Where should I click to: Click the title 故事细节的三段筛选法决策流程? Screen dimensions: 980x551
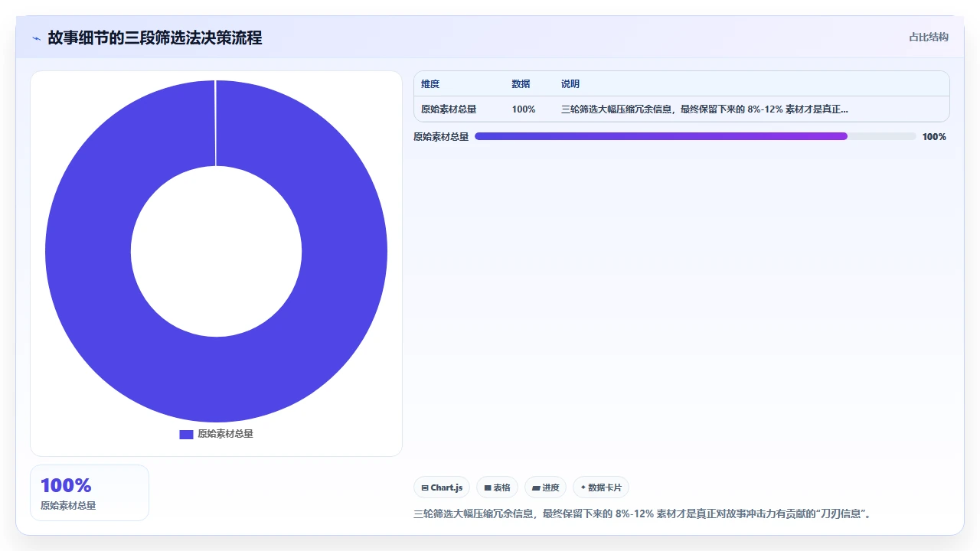(x=155, y=37)
